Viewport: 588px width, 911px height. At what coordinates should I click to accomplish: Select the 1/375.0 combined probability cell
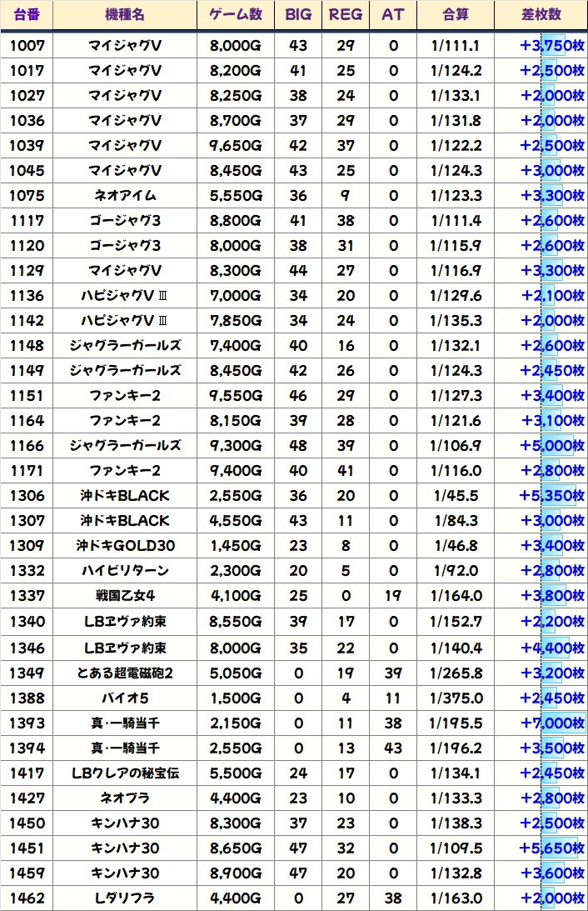(456, 698)
